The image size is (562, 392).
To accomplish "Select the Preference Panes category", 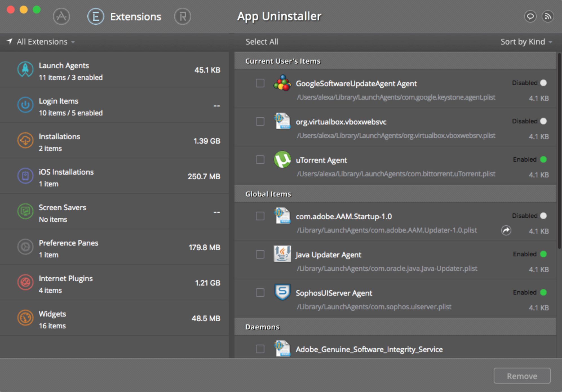I will coord(114,247).
